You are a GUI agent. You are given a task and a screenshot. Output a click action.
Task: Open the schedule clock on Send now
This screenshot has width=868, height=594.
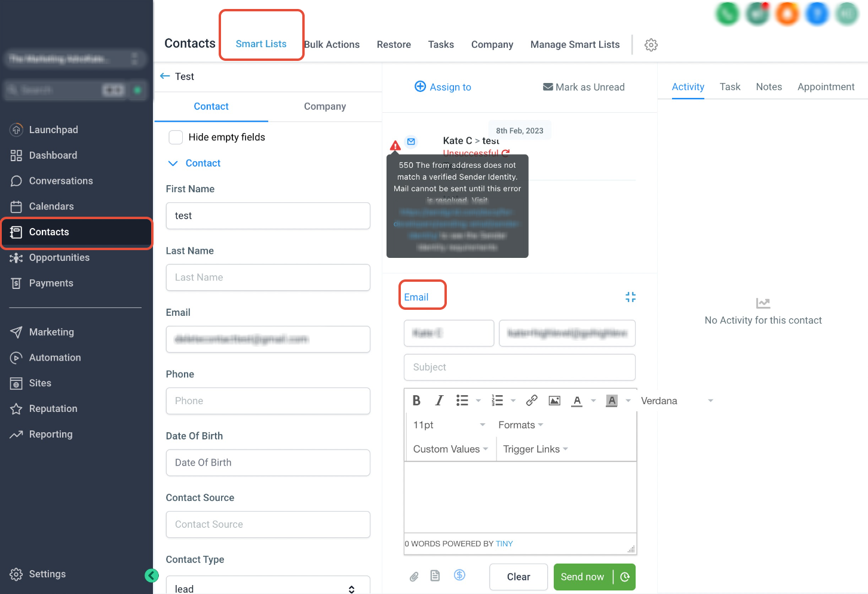point(625,577)
